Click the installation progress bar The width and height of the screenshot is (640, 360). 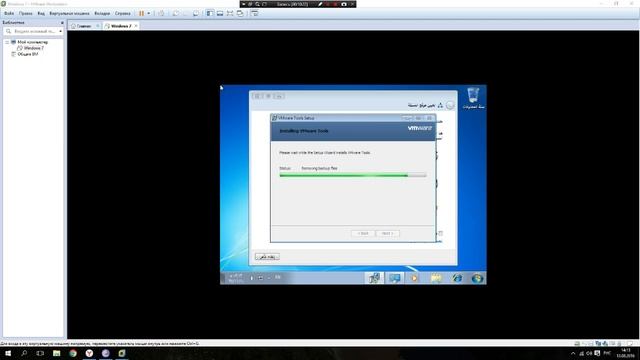pyautogui.click(x=353, y=175)
